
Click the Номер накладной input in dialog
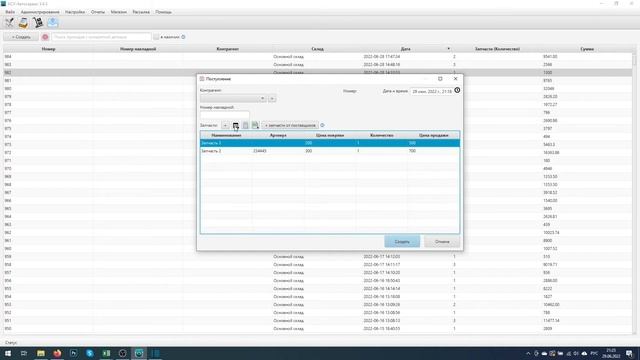[x=224, y=115]
